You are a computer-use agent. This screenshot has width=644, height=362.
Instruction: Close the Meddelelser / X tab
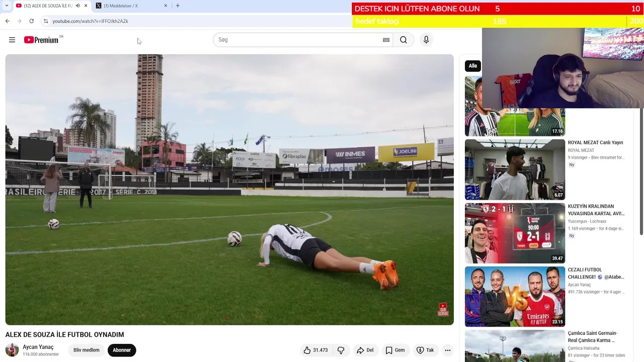[x=166, y=6]
